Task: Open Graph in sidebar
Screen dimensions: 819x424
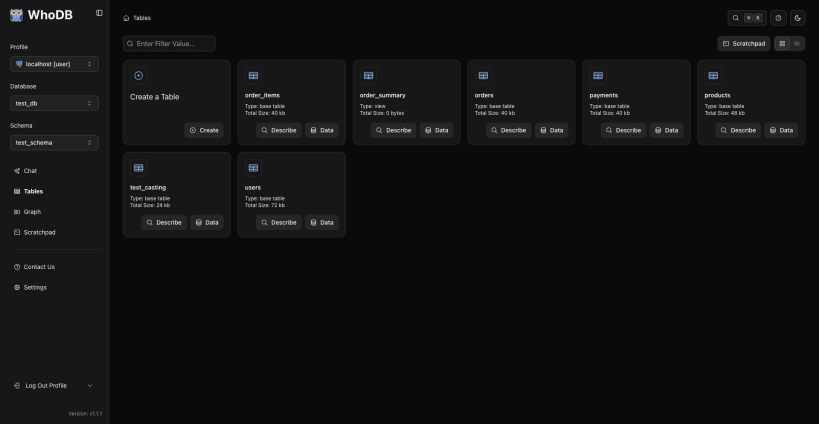Action: 32,212
